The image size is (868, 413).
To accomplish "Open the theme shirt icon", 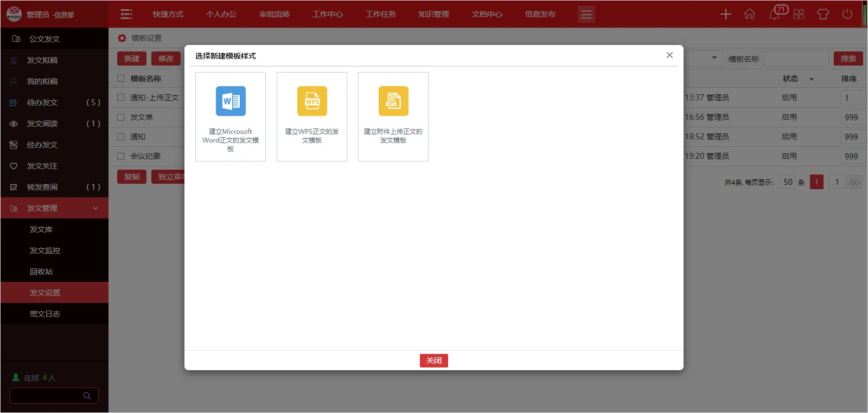I will pyautogui.click(x=823, y=14).
